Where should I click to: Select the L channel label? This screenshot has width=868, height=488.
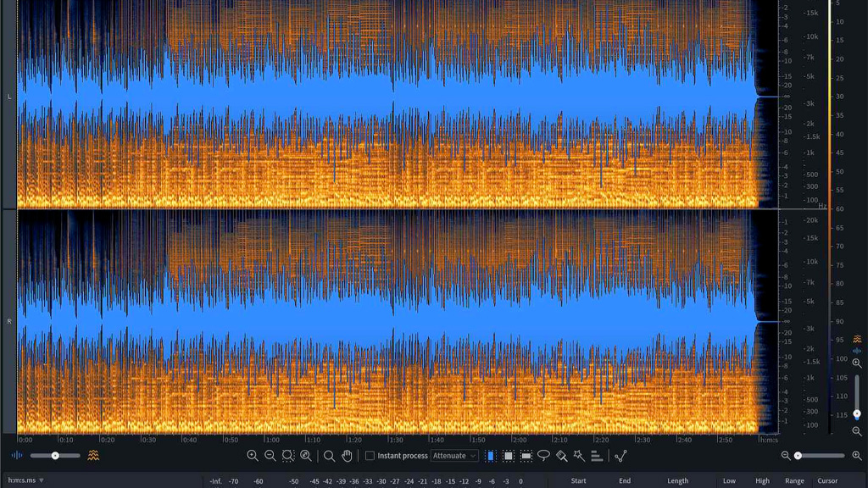pos(8,97)
